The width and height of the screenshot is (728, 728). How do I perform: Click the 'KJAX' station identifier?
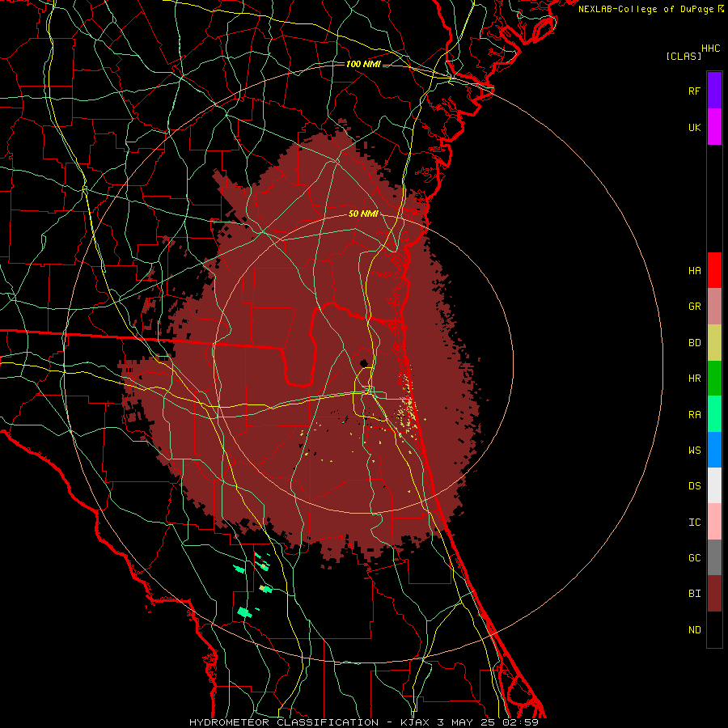(415, 722)
